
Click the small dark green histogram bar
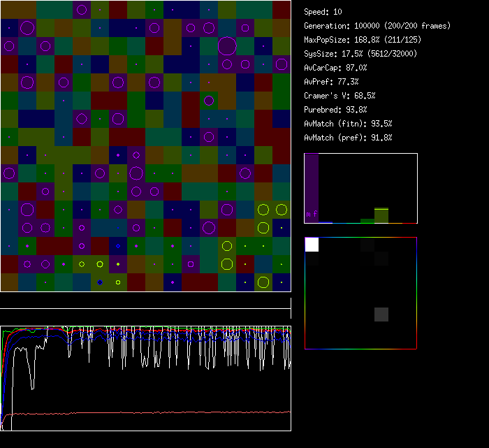pos(367,220)
